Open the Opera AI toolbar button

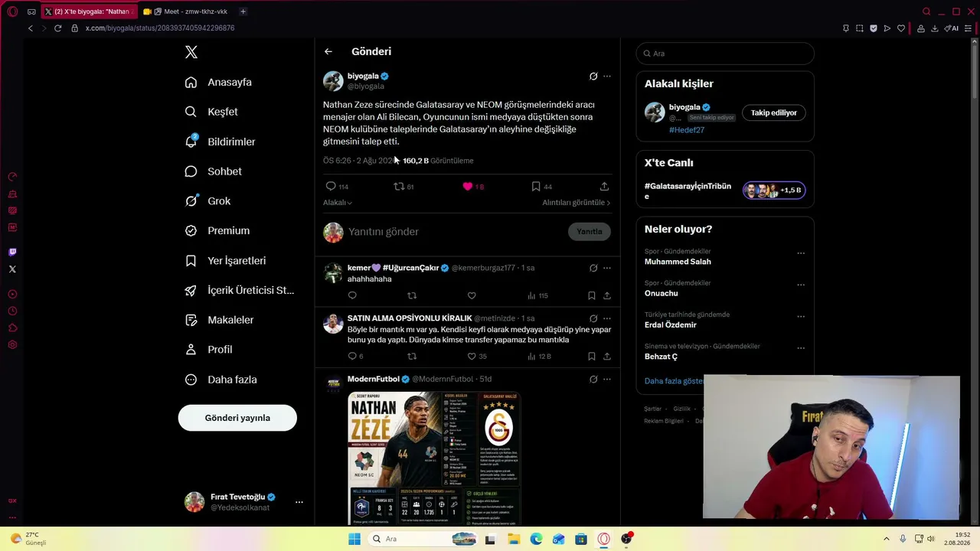(952, 28)
